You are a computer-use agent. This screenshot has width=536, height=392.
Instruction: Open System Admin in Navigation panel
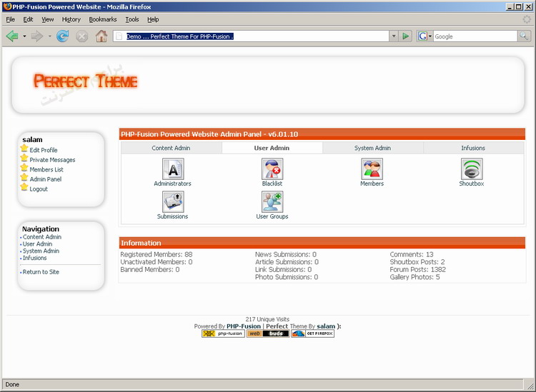point(41,251)
